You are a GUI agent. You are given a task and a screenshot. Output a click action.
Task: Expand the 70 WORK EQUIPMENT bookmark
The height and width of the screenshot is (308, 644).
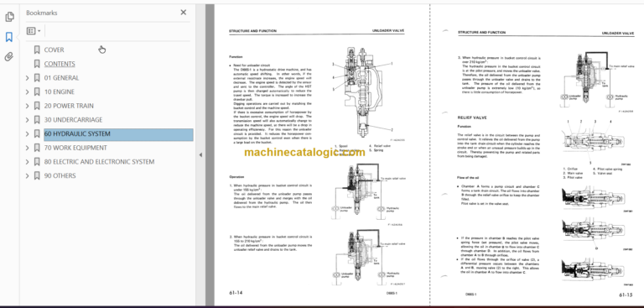tap(28, 148)
